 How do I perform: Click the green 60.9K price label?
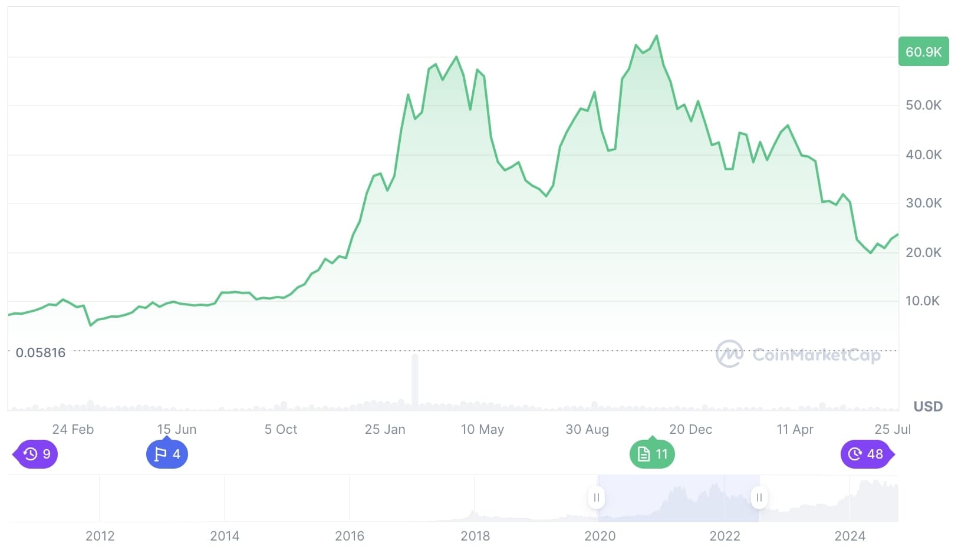click(x=923, y=52)
